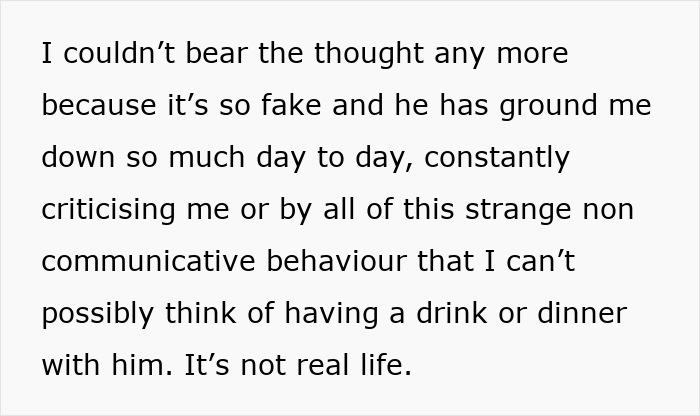Image resolution: width=700 pixels, height=416 pixels.
Task: Click the word "thought" in first line
Action: pos(369,55)
